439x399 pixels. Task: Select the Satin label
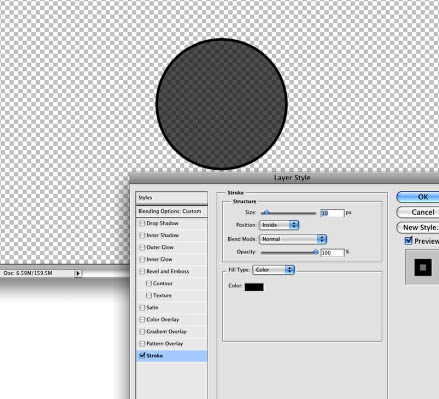(x=152, y=307)
